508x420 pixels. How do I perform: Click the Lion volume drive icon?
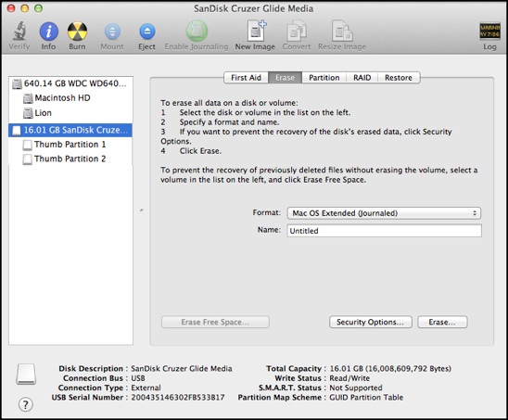[28, 113]
